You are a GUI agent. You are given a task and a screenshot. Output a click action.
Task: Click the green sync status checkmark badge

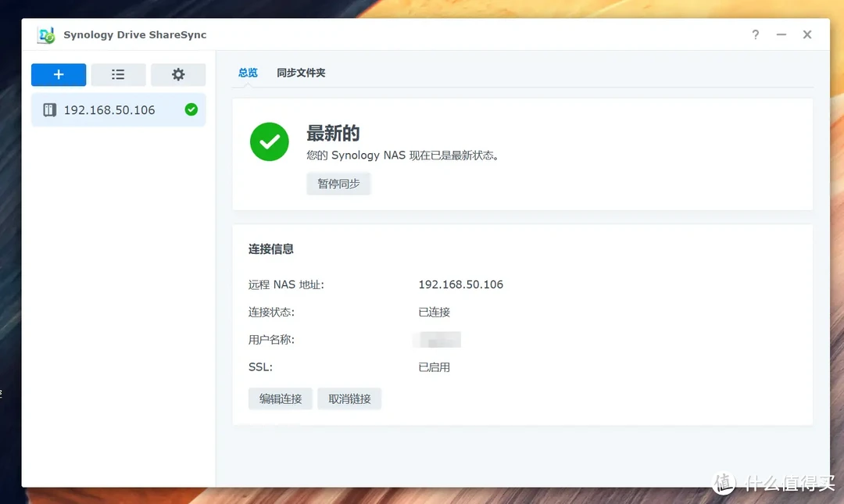click(x=191, y=109)
